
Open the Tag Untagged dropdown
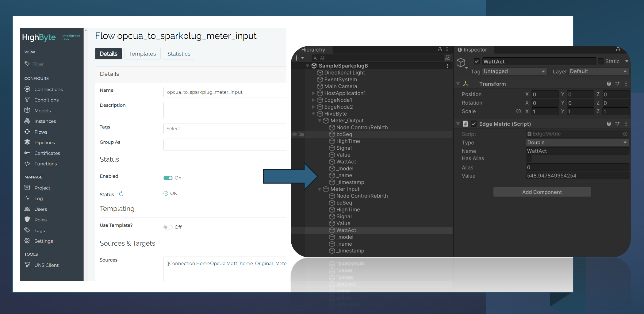point(515,71)
